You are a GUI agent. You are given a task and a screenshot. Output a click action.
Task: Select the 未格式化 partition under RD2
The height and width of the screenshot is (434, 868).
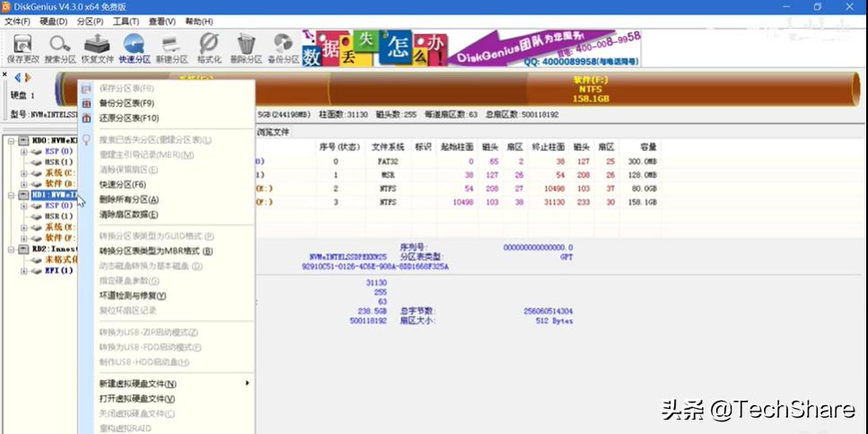(60, 260)
